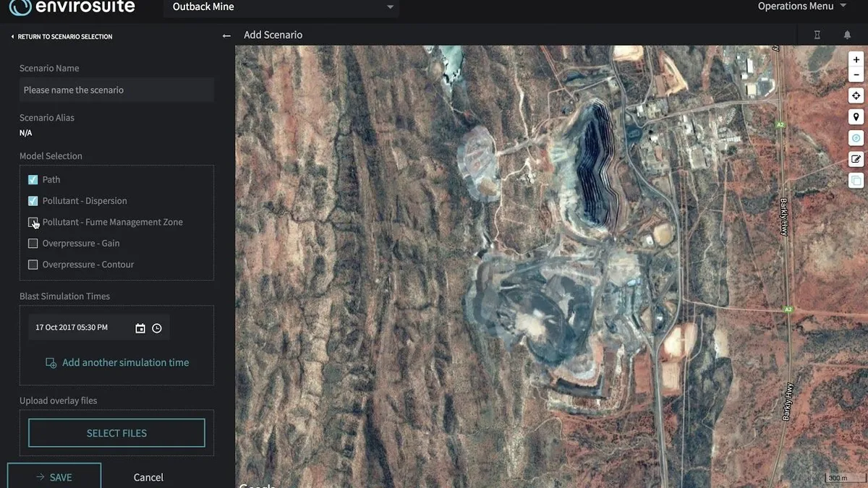Click the back arrow beside Add Scenario
This screenshot has height=488, width=868.
pos(226,35)
